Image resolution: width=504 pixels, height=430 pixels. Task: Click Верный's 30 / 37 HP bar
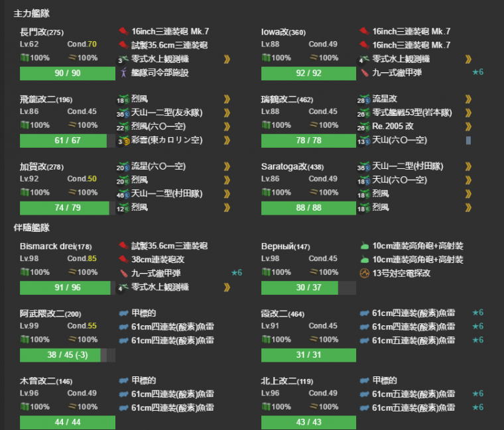pyautogui.click(x=308, y=288)
